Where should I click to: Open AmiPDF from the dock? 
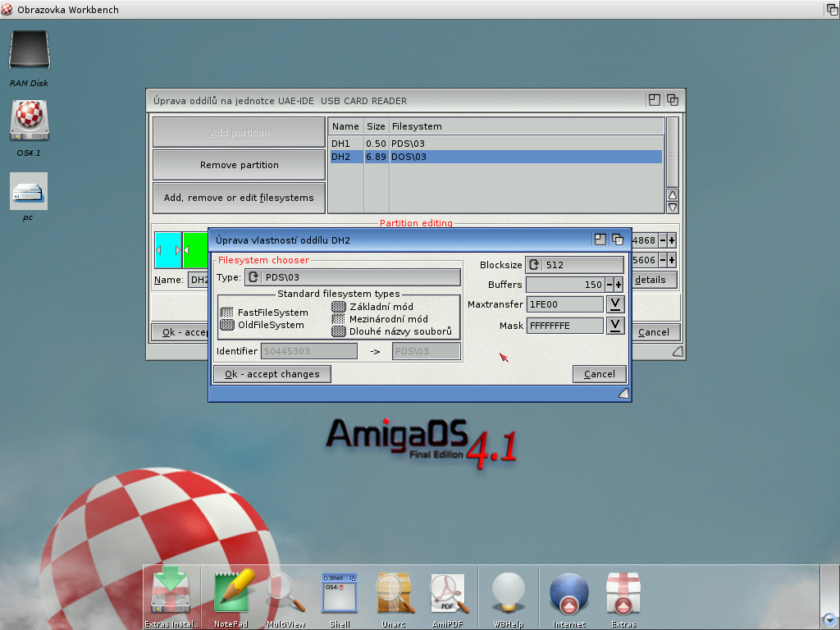pyautogui.click(x=448, y=592)
